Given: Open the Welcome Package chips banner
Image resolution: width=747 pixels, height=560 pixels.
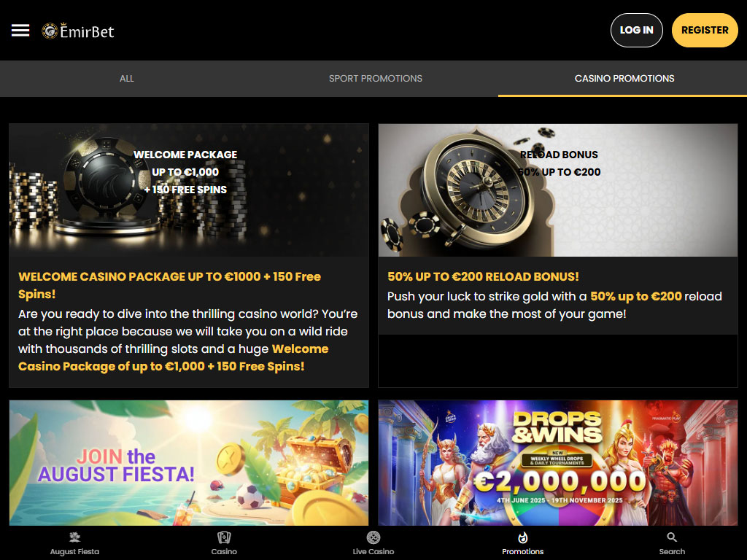Looking at the screenshot, I should 189,190.
